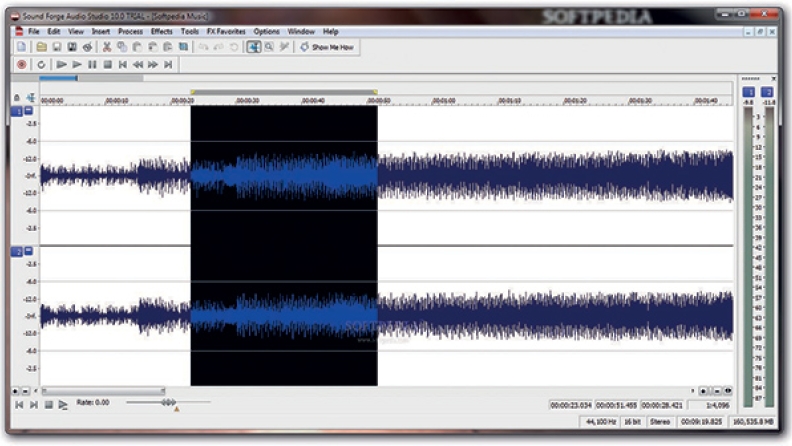This screenshot has height=446, width=792.
Task: Click the snap icon beside the ruler
Action: pyautogui.click(x=31, y=97)
